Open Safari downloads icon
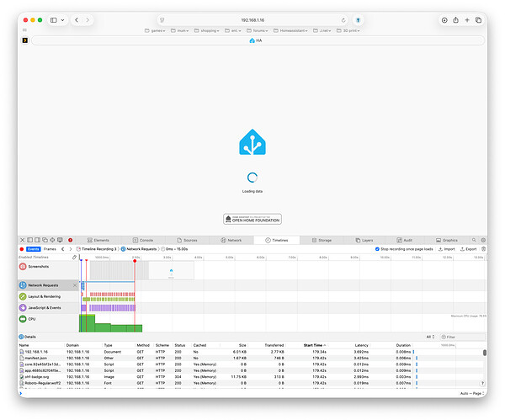The image size is (505, 420). (x=444, y=20)
